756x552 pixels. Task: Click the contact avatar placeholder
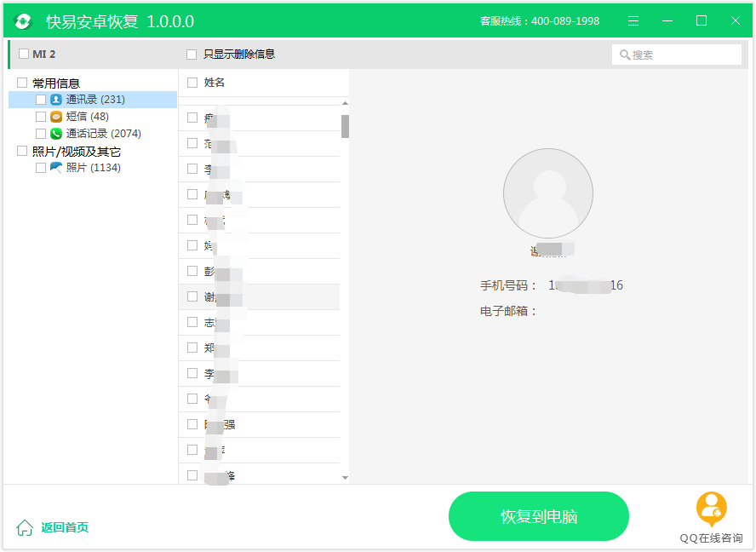click(x=548, y=193)
